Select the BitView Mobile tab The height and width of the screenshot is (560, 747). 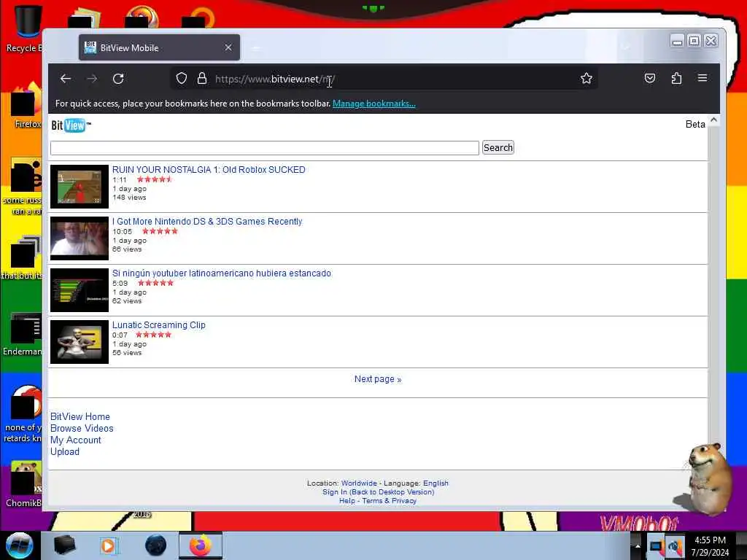[x=159, y=47]
